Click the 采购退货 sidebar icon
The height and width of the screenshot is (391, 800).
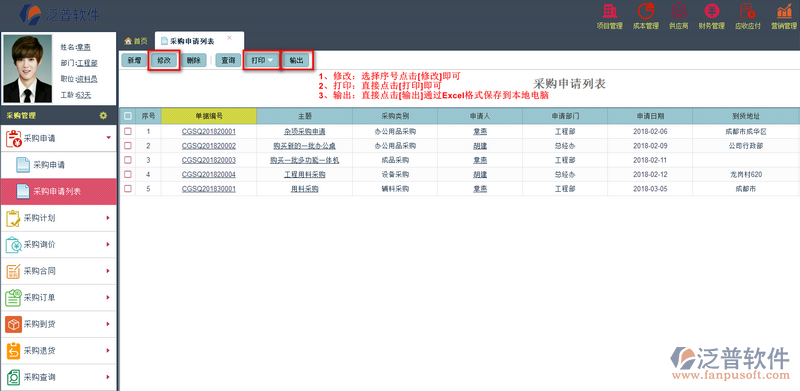pyautogui.click(x=13, y=351)
